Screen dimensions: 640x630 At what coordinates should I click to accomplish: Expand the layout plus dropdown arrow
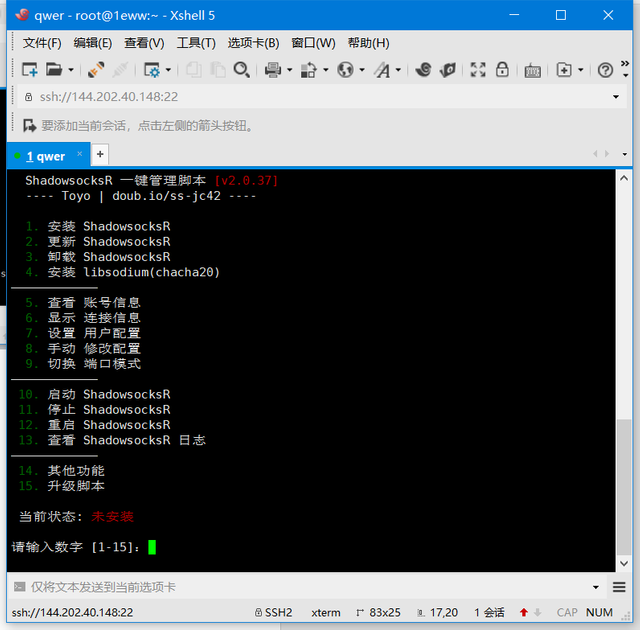(x=581, y=70)
